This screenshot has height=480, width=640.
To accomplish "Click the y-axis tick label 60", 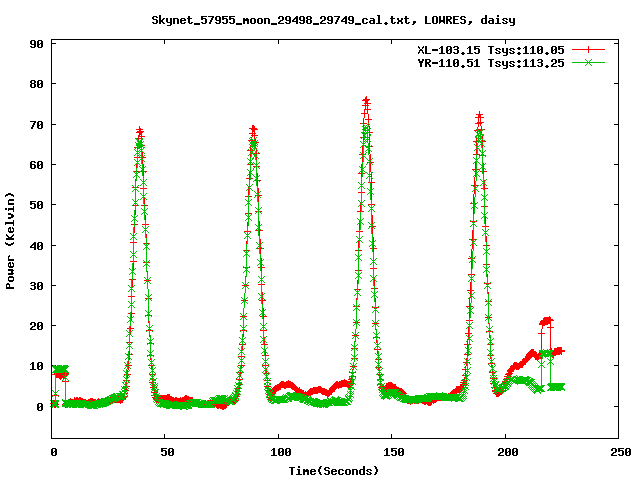I will (36, 165).
